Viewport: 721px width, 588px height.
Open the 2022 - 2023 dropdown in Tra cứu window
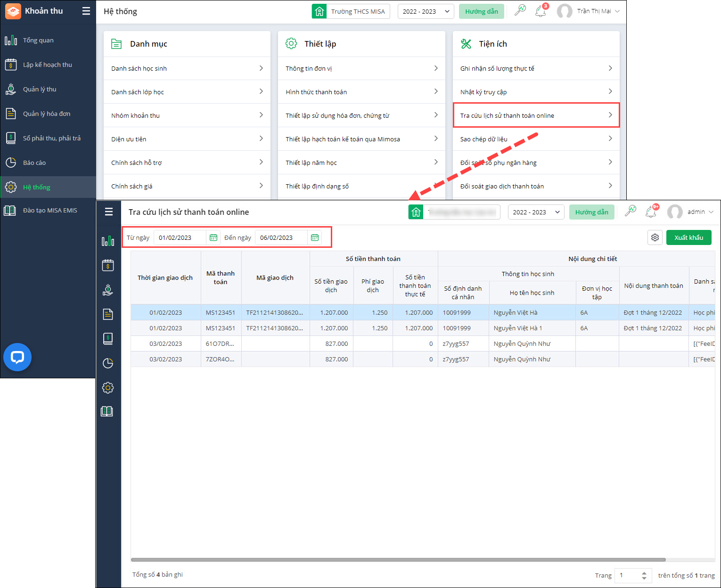click(x=536, y=212)
